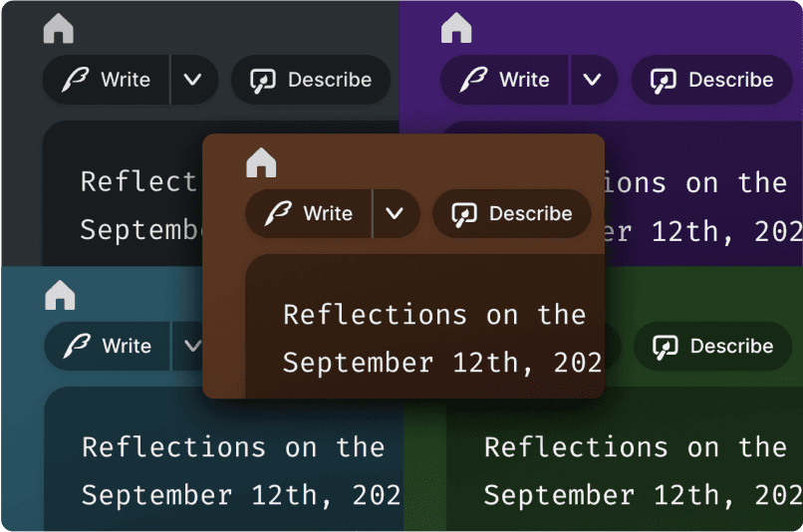Click the Describe speech-bubble icon in the green panel
803x532 pixels.
coord(665,347)
